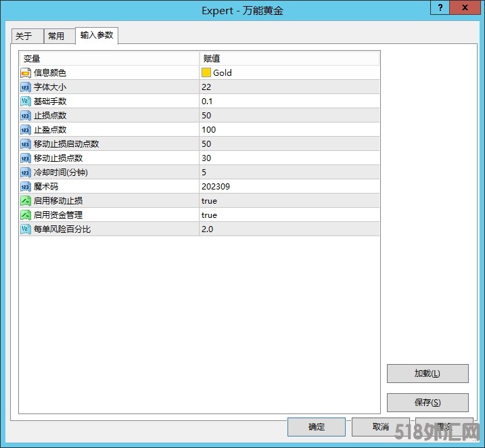Click the integer icon beside 冷却时间(分钟)
485x448 pixels.
click(x=26, y=173)
